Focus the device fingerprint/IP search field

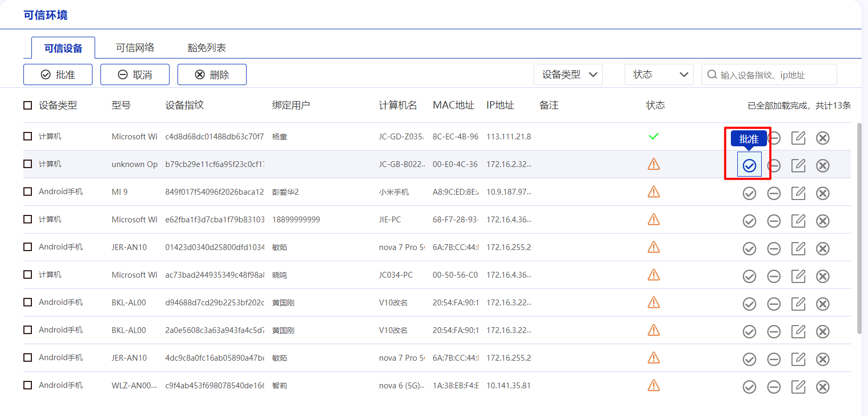[769, 74]
